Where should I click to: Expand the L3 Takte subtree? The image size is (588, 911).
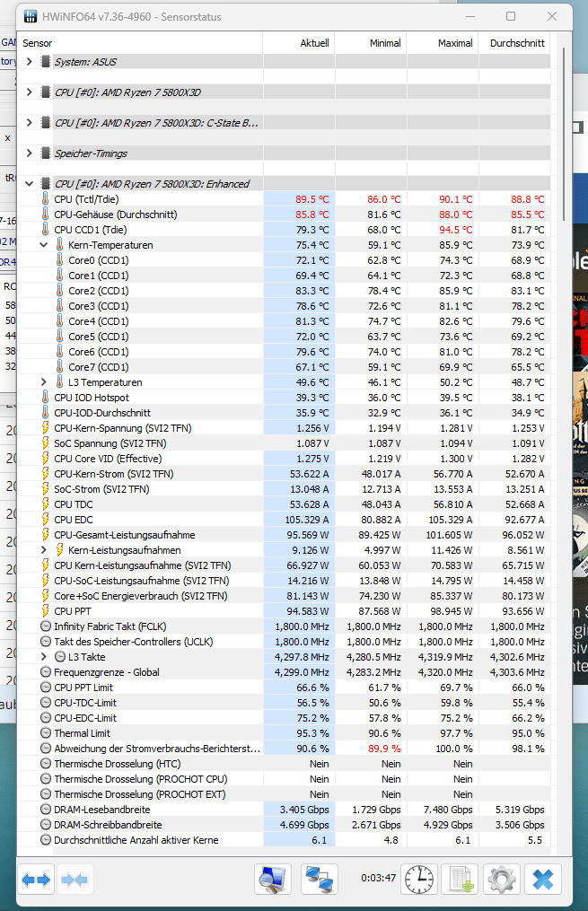click(x=44, y=656)
